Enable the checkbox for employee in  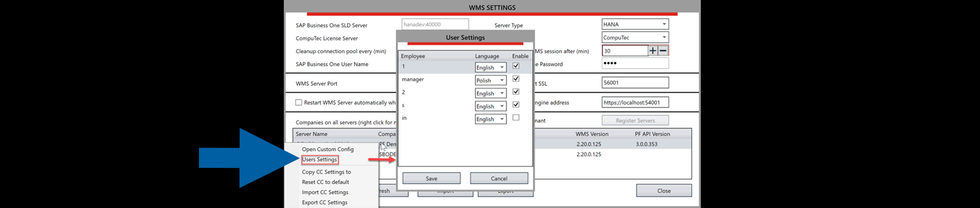click(x=516, y=117)
